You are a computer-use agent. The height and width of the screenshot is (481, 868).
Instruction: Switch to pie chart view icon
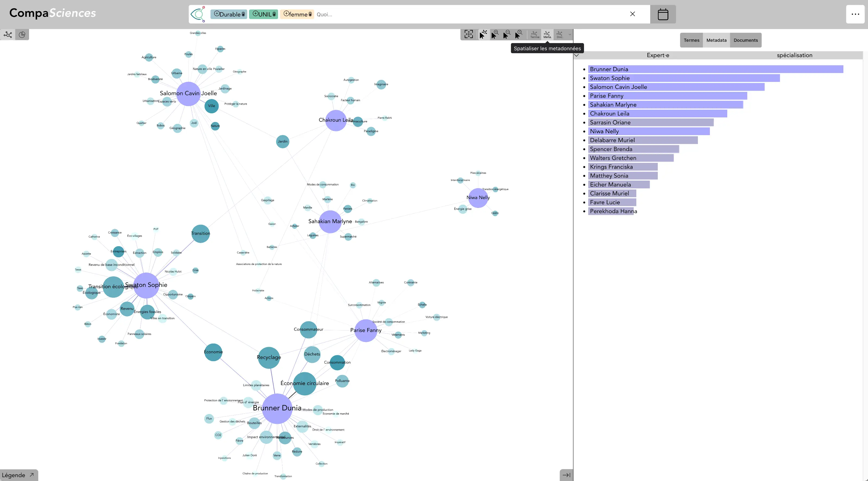[x=22, y=34]
